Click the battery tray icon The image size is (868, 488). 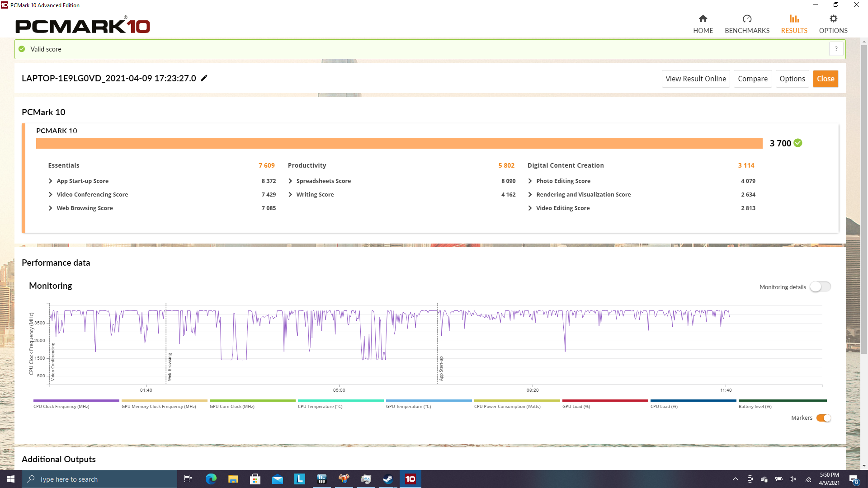coord(779,479)
